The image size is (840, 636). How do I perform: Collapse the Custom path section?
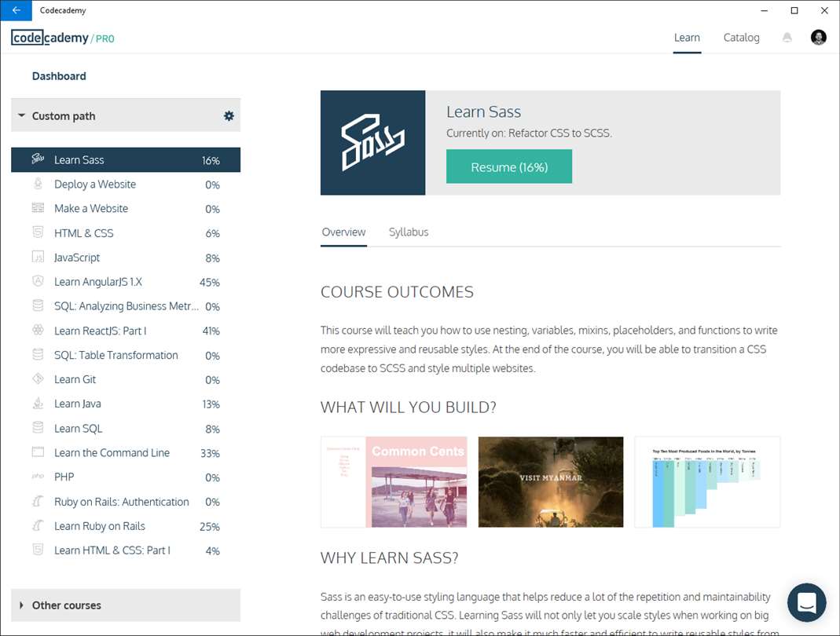[21, 115]
